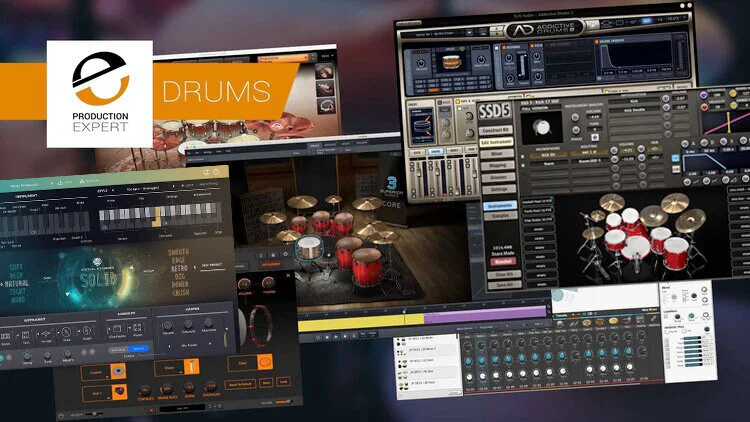Image resolution: width=750 pixels, height=422 pixels.
Task: Open the Grooves page in SSD5
Action: 498,178
